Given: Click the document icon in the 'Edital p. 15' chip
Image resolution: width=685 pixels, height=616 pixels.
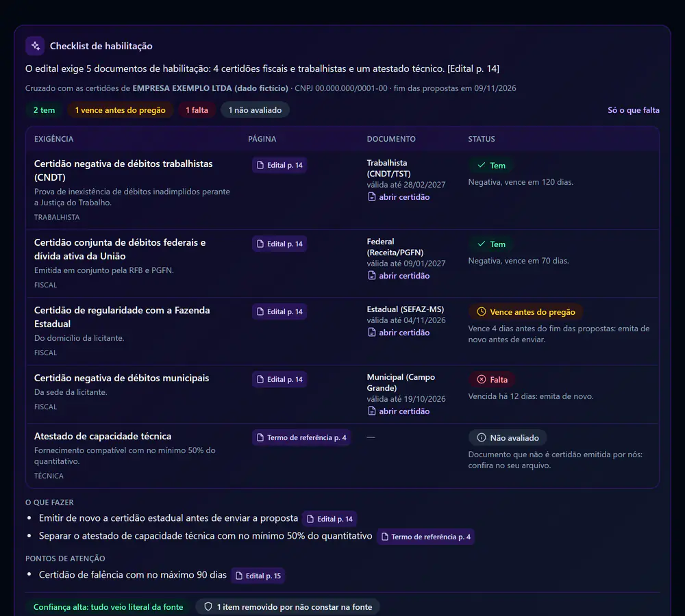Looking at the screenshot, I should pos(239,576).
